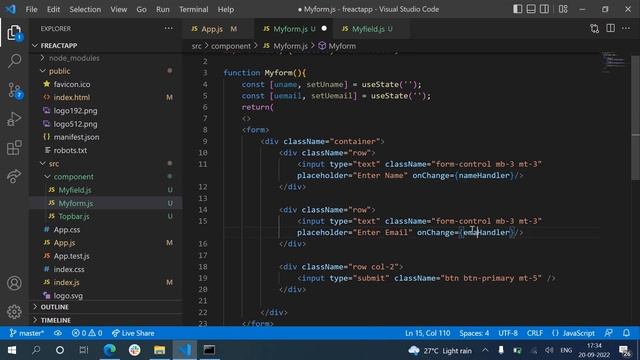Toggle the secondary sidebar visibility
This screenshot has width=640, height=360.
coord(544,9)
